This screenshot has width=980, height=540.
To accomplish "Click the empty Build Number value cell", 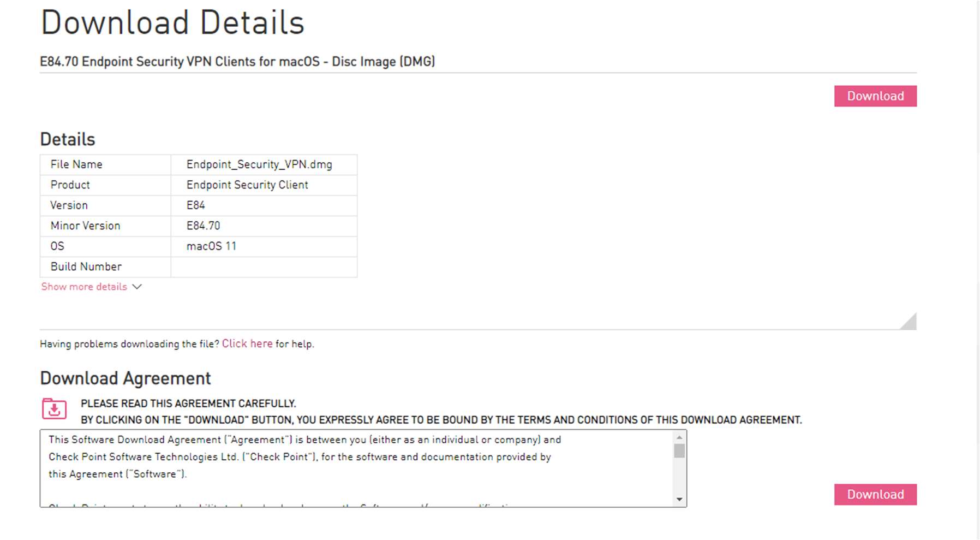I will tap(264, 267).
